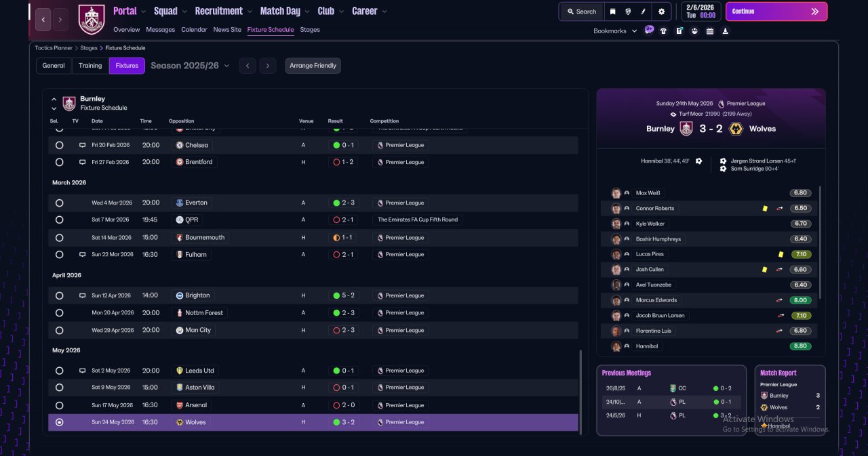Switch to the Messages tab
Screen dimensions: 868x456
161,30
